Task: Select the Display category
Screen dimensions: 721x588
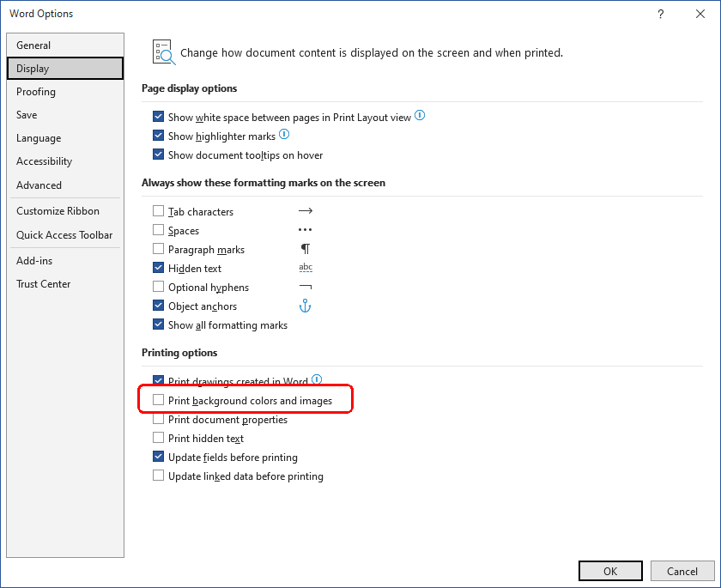Action: point(65,69)
